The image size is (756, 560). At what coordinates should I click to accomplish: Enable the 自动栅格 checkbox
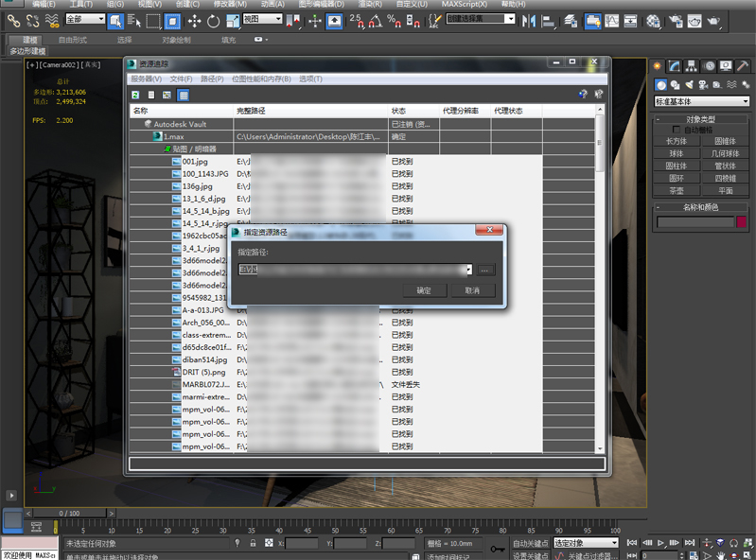click(x=676, y=130)
